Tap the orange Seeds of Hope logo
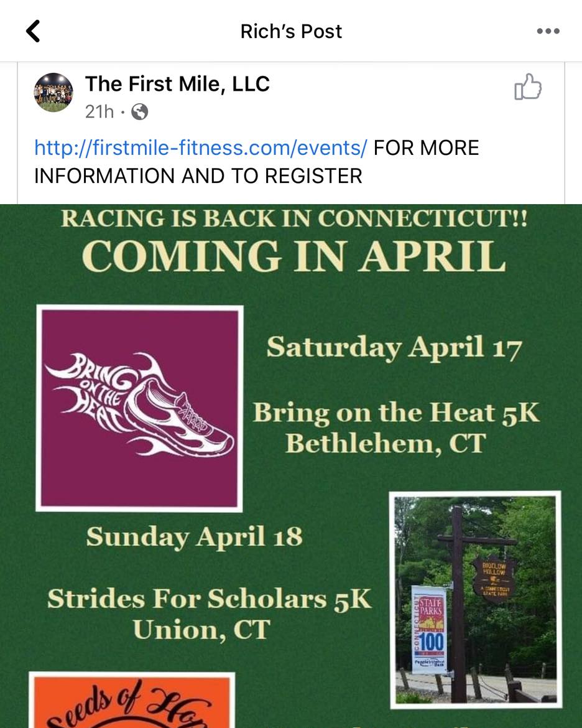Viewport: 582px width, 728px height. (x=132, y=700)
